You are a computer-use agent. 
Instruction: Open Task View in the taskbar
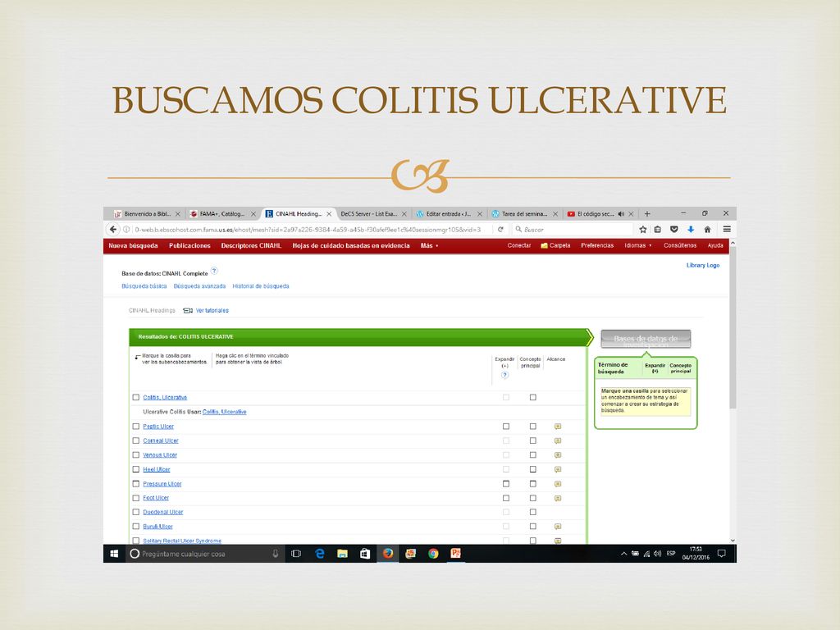pyautogui.click(x=295, y=554)
